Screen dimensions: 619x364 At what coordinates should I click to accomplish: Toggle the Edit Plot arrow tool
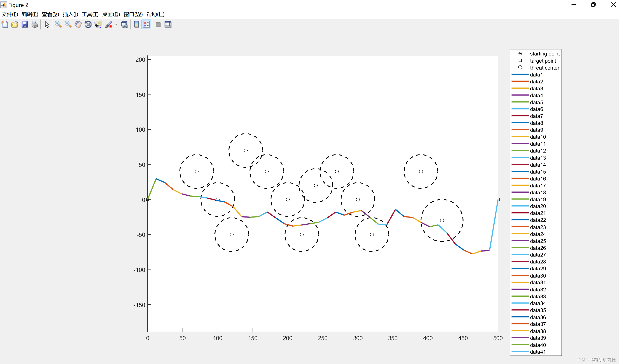click(47, 24)
